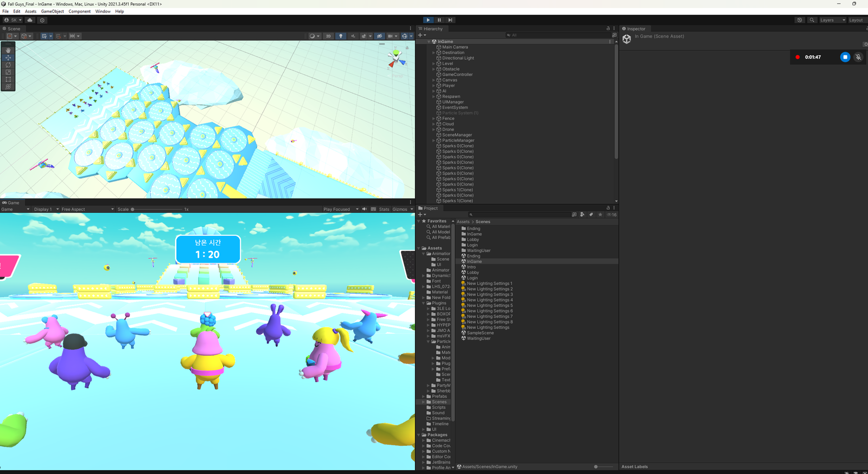868x474 pixels.
Task: Expand the Obstacle object in Hierarchy
Action: click(x=433, y=69)
